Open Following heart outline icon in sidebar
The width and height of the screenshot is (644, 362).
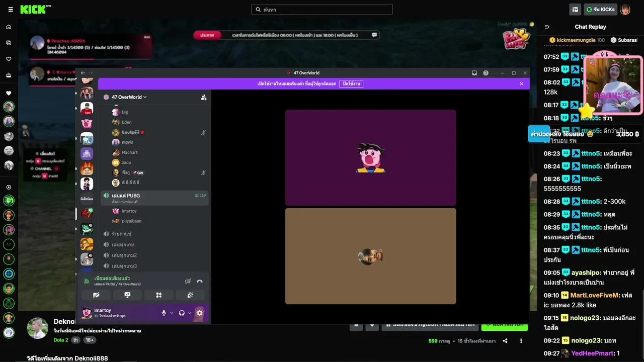9,59
